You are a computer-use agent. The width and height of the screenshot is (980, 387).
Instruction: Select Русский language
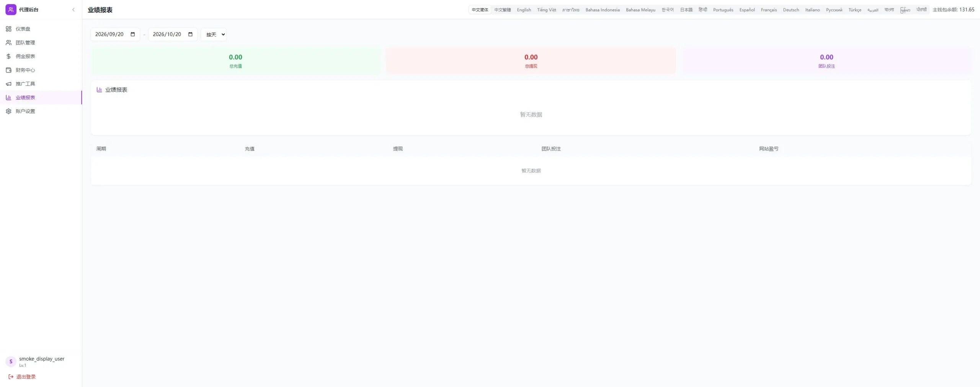[x=834, y=10]
